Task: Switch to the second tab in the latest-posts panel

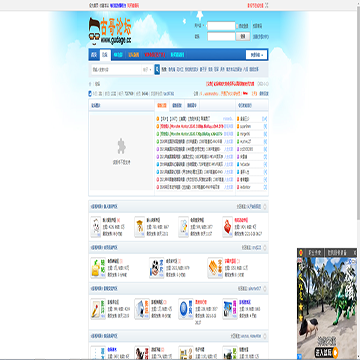Action: pos(177,105)
